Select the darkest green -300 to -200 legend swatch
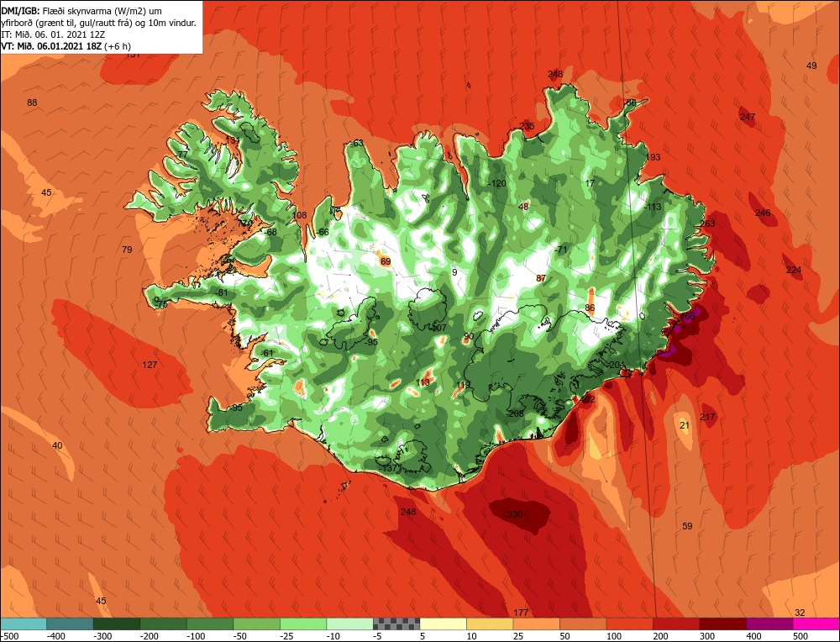Screen dimensions: 840x642 [x=117, y=624]
